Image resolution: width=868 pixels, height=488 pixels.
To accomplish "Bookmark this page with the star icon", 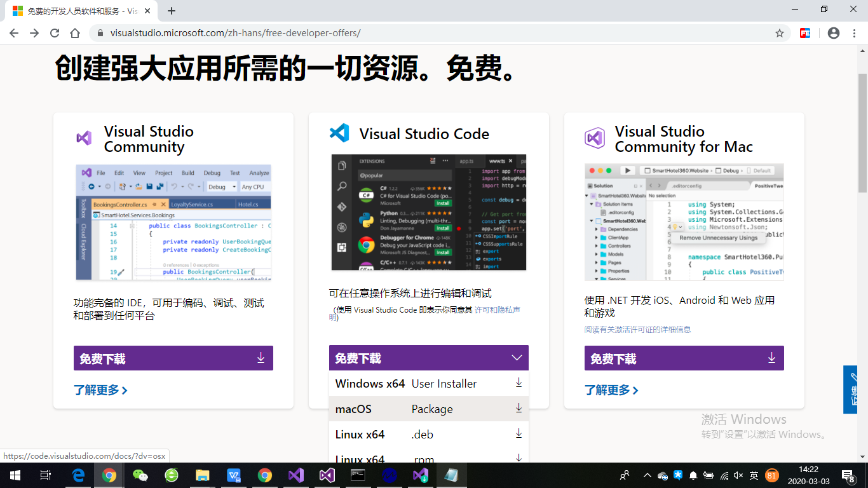I will pyautogui.click(x=780, y=33).
